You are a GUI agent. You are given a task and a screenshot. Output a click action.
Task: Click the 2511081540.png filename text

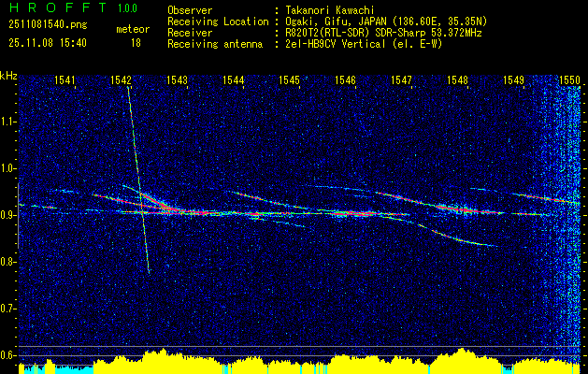coord(48,25)
